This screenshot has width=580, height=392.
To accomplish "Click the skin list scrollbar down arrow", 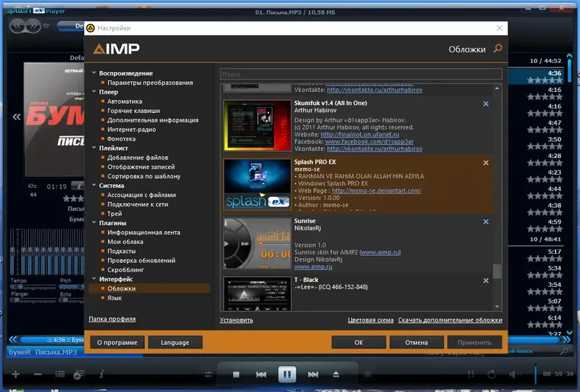I will click(497, 306).
